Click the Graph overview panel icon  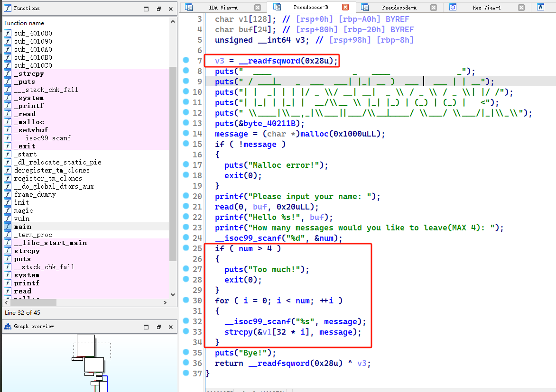(x=8, y=326)
